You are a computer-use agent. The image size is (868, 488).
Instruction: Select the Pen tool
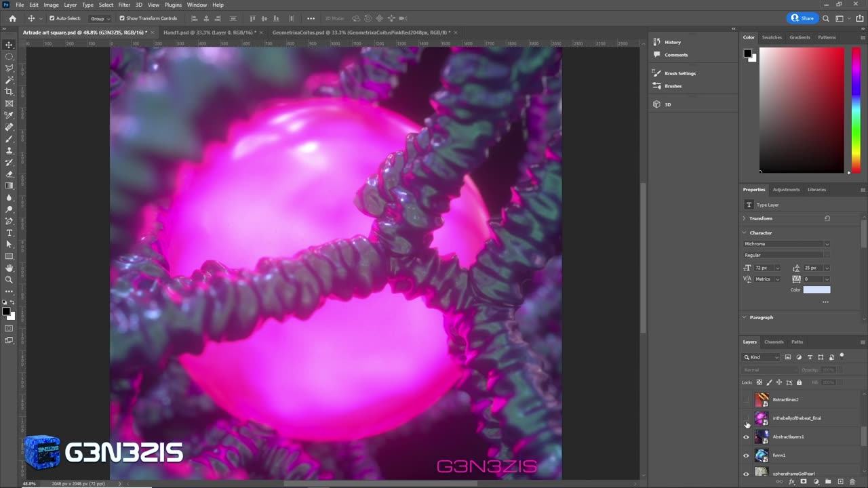[9, 221]
